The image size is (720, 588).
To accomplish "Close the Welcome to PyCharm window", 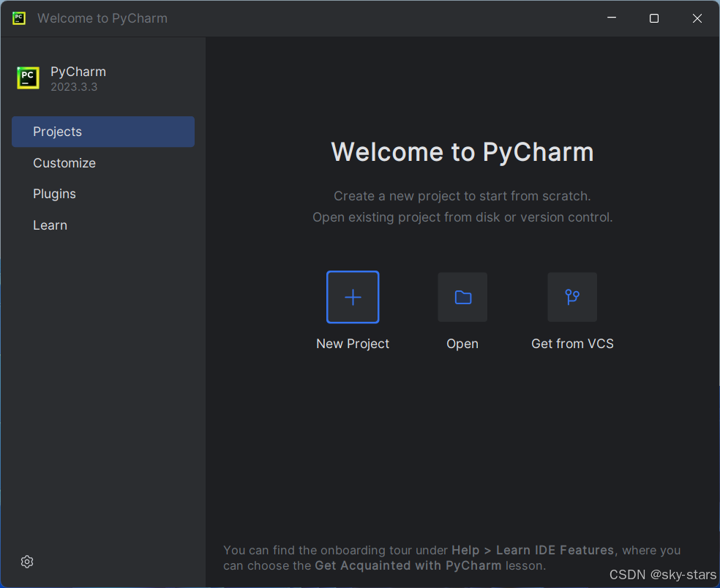I will 697,18.
